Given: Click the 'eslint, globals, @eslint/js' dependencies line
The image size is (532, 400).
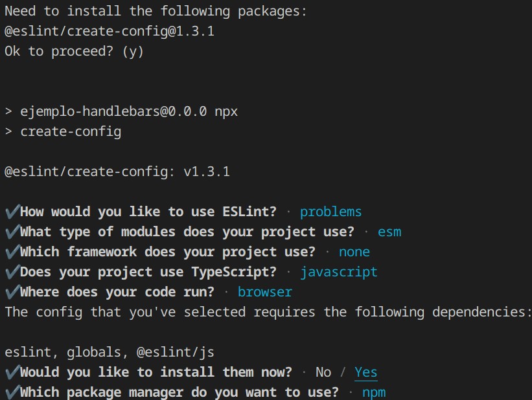Looking at the screenshot, I should tap(109, 352).
